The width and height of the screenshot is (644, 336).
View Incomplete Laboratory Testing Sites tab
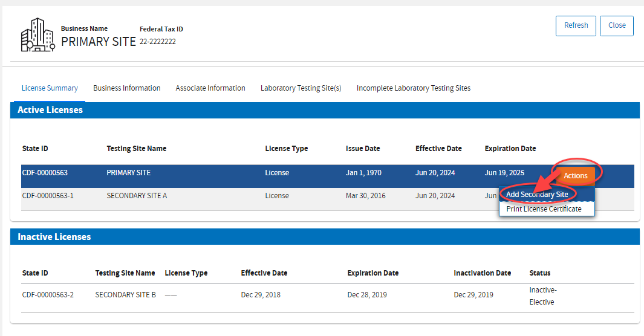pos(413,88)
